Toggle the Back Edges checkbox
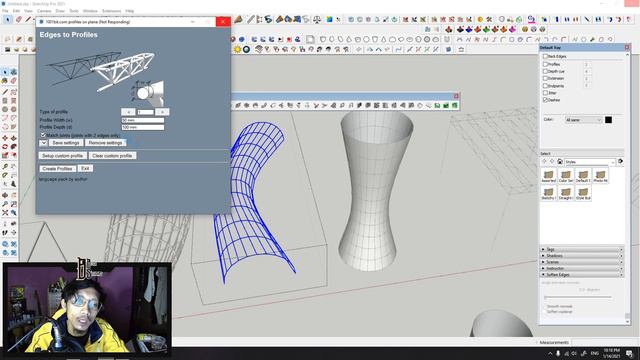Screen dimensions: 640x360 [x=545, y=56]
